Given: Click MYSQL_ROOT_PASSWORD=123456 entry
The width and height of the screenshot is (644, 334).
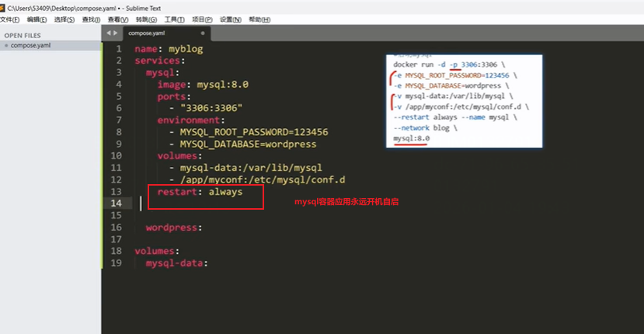Looking at the screenshot, I should 254,132.
